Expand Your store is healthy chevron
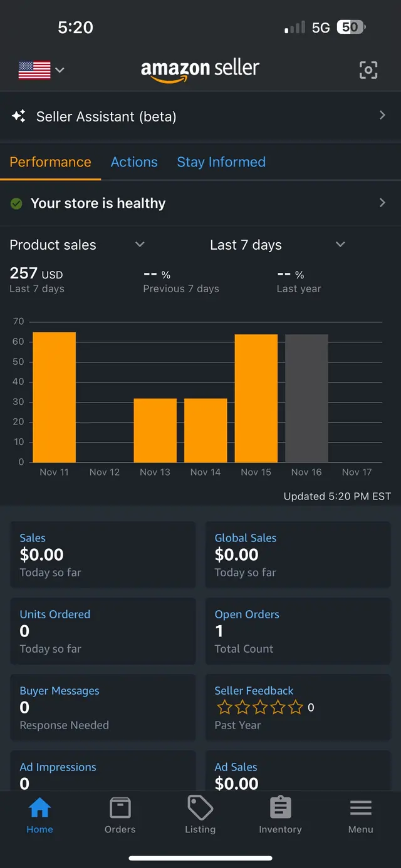 382,203
